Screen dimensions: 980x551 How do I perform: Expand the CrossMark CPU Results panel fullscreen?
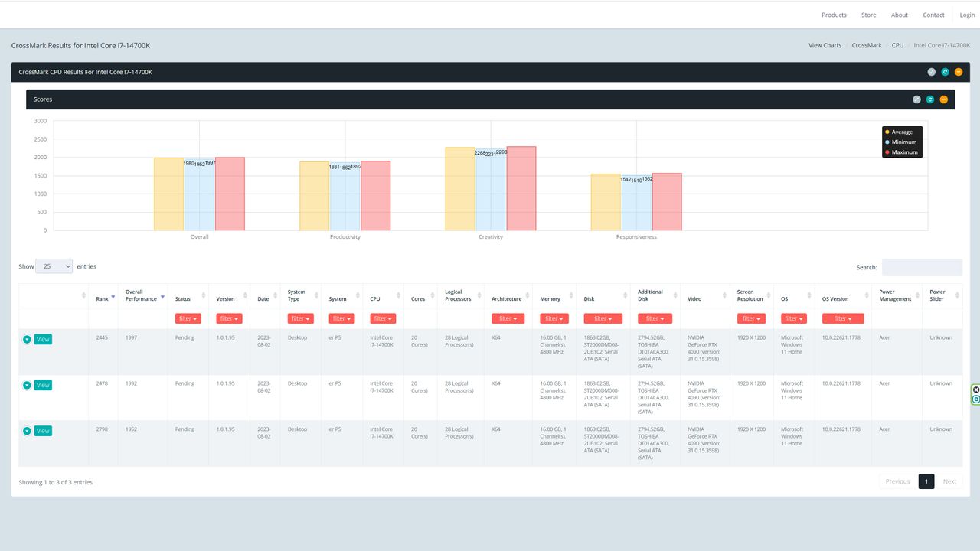(932, 72)
